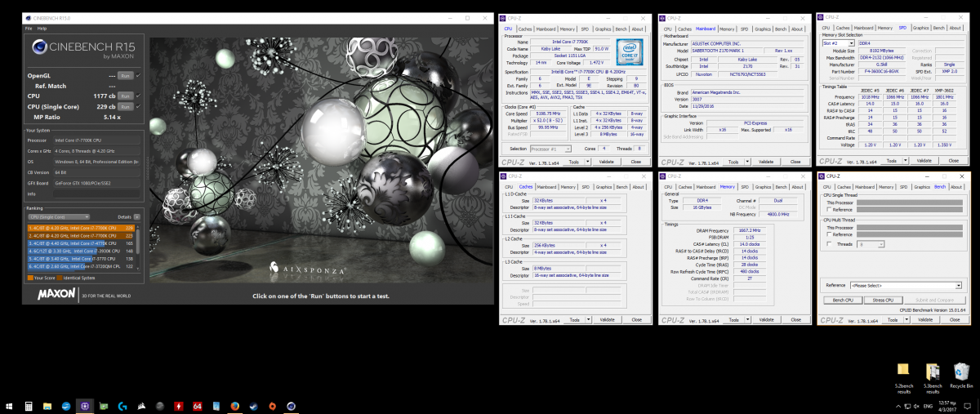This screenshot has width=980, height=414.
Task: Open the Calculator from the taskbar
Action: coord(29,406)
